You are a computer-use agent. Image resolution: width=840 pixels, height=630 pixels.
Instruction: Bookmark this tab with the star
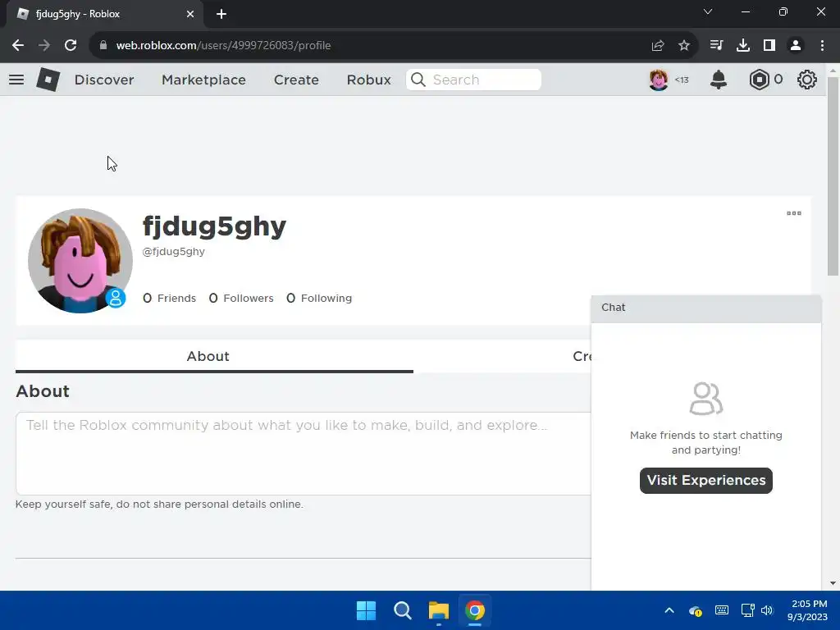pos(684,46)
